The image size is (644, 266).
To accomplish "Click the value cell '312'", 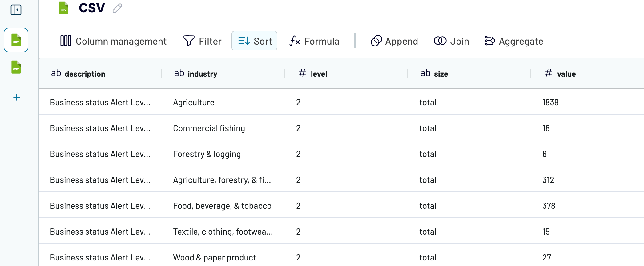I will tap(548, 180).
